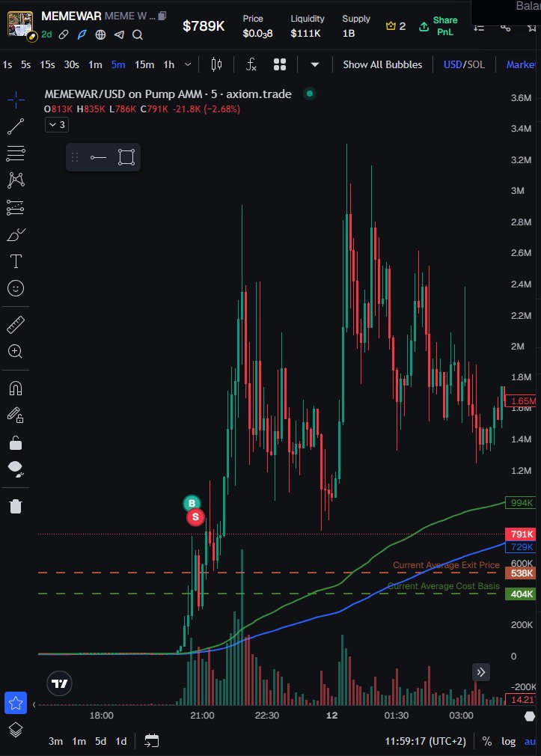This screenshot has height=756, width=541.
Task: Open the crown holders count 2
Action: click(396, 26)
